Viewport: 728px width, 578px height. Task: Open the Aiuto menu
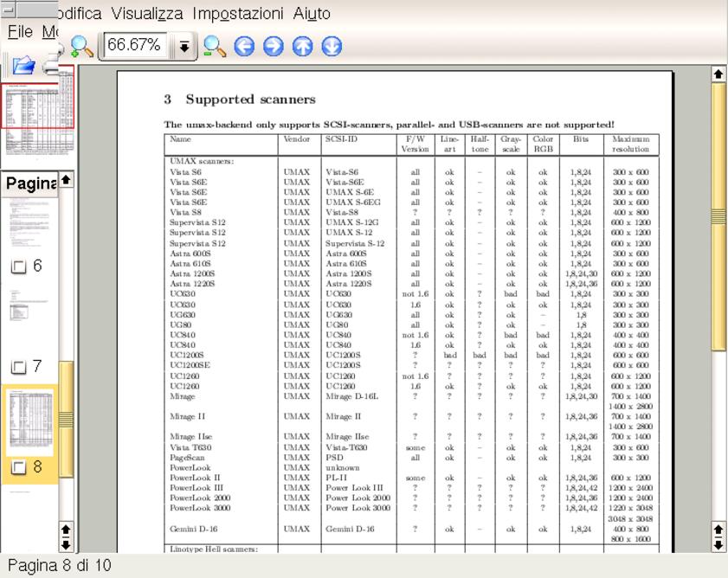click(312, 14)
